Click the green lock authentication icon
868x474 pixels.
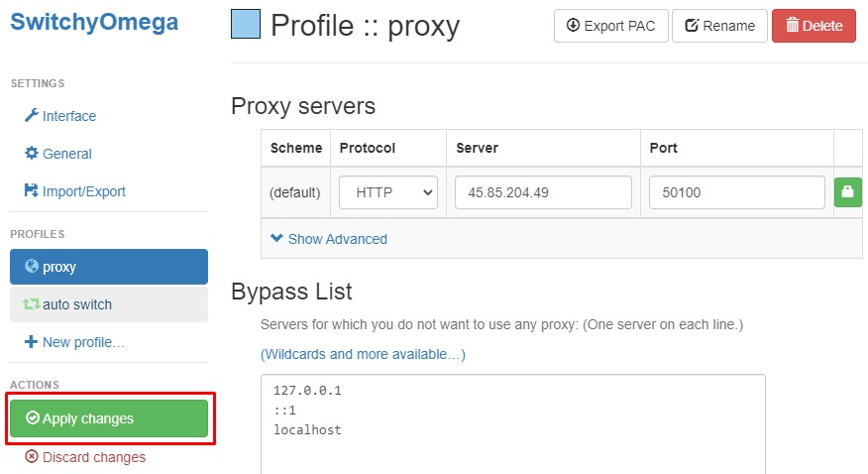pyautogui.click(x=847, y=192)
